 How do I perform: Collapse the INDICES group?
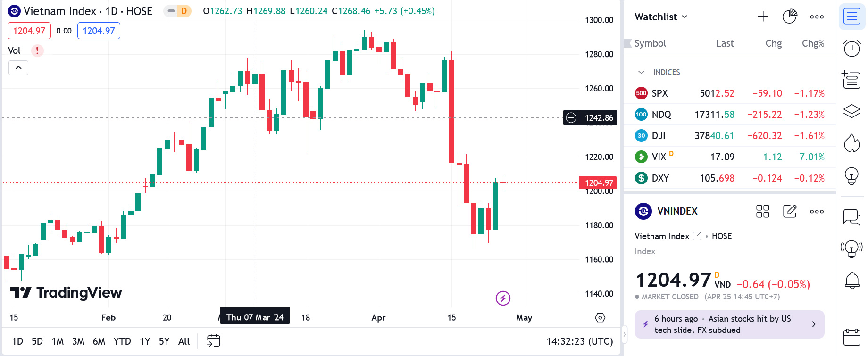click(641, 72)
